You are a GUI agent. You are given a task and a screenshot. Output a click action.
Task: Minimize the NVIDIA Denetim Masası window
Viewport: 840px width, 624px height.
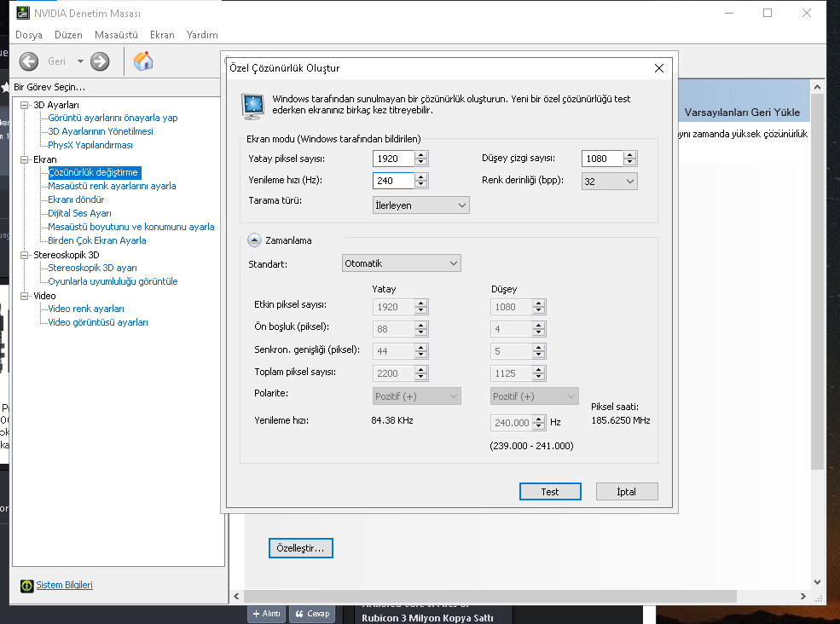[729, 13]
